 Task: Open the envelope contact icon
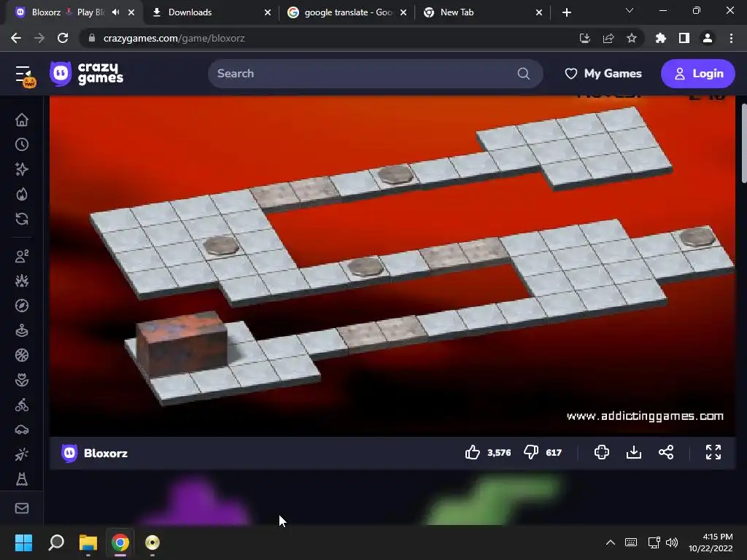[22, 508]
